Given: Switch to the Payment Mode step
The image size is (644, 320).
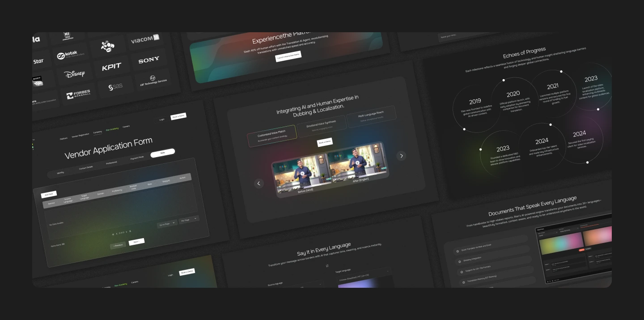Looking at the screenshot, I should pos(137,158).
